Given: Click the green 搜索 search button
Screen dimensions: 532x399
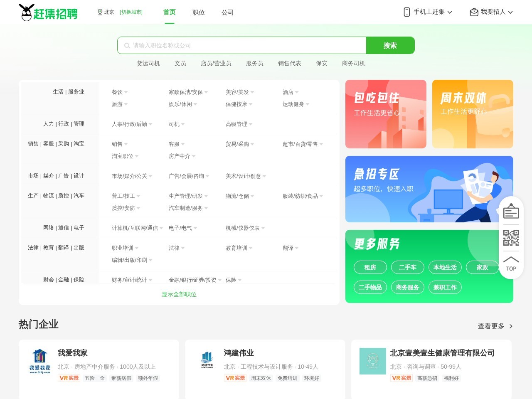Looking at the screenshot, I should click(390, 45).
